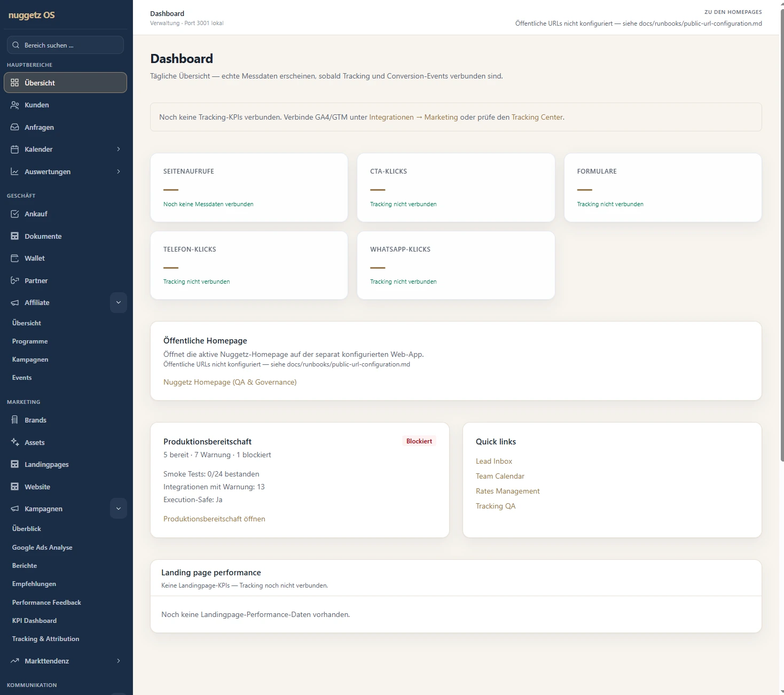Click the nuggetz OS logo

coord(32,15)
